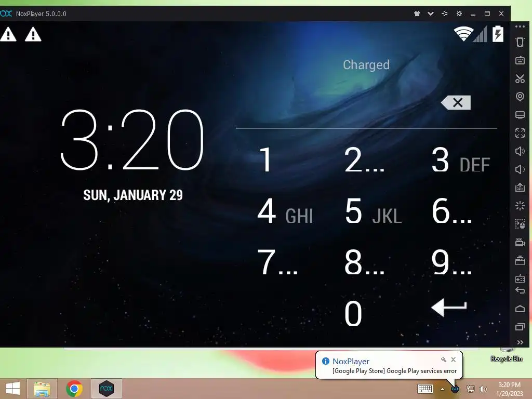The height and width of the screenshot is (399, 532).
Task: Open multi-instance manager toolbox icon
Action: coord(520,260)
